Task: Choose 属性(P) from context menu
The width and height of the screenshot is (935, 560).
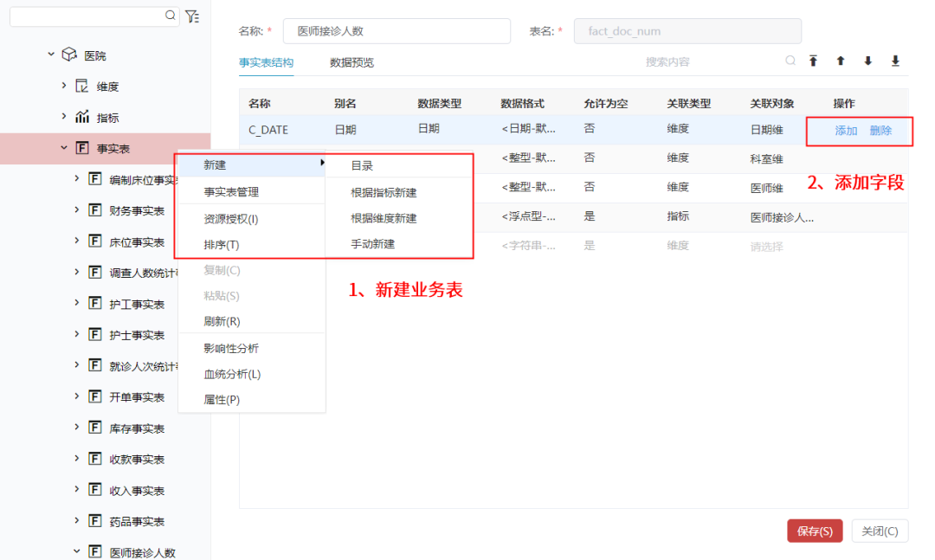Action: 252,400
